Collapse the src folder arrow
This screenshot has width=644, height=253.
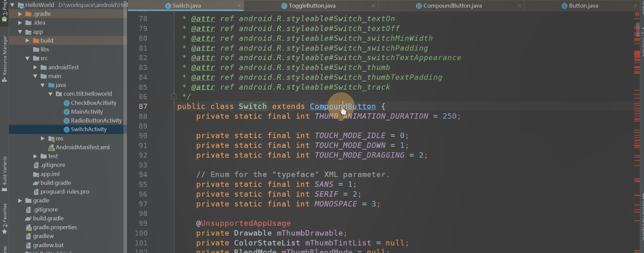pos(28,58)
